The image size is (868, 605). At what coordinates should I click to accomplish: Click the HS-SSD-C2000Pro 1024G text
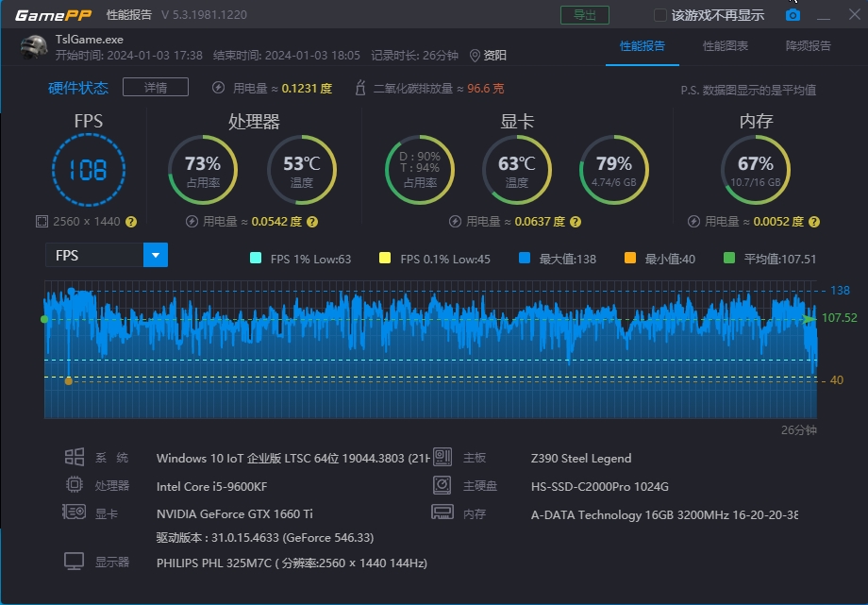(x=600, y=486)
